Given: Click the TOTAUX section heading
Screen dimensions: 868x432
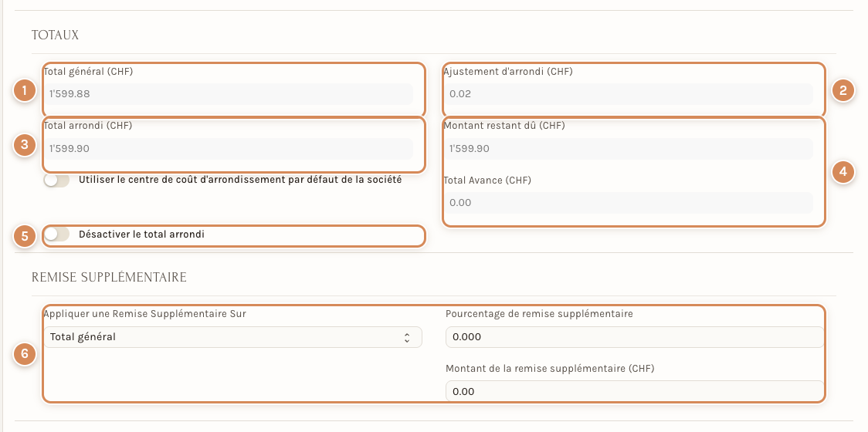Looking at the screenshot, I should click(x=56, y=35).
